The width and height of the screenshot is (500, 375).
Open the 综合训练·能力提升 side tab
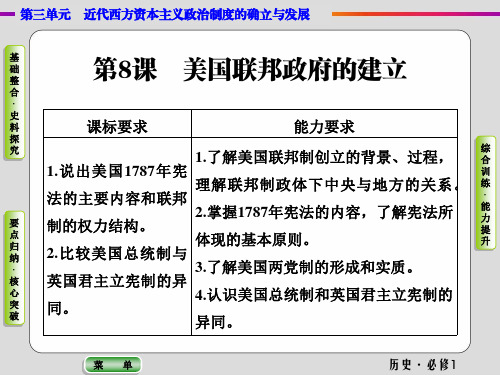coord(485,193)
